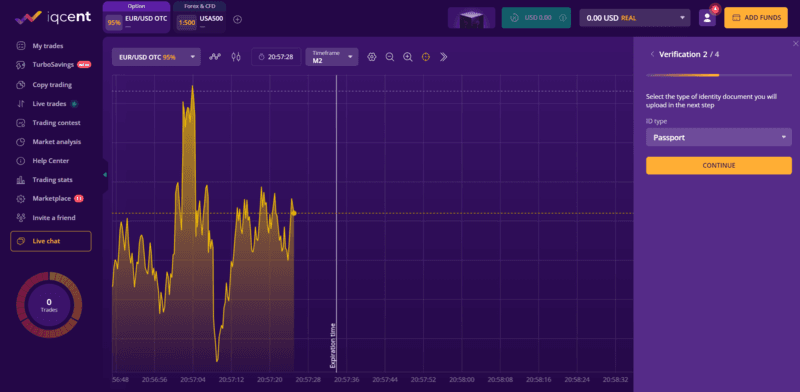Click the 20:58:00 time axis label
The height and width of the screenshot is (392, 800).
pos(462,380)
